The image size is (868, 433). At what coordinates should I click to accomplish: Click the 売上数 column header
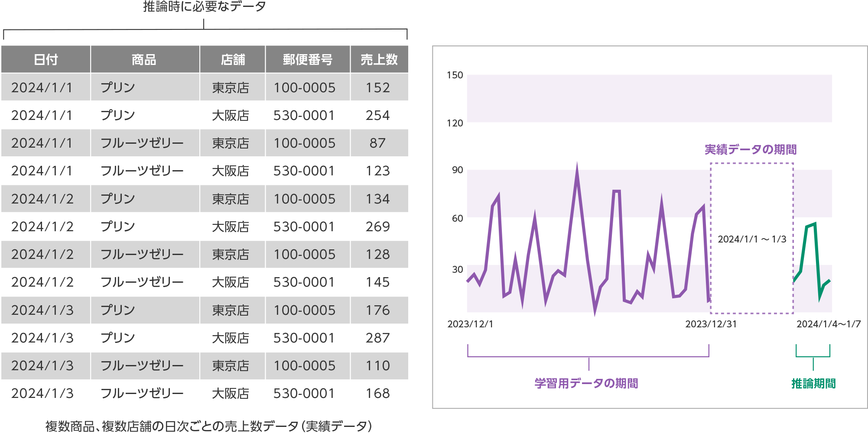[x=379, y=59]
